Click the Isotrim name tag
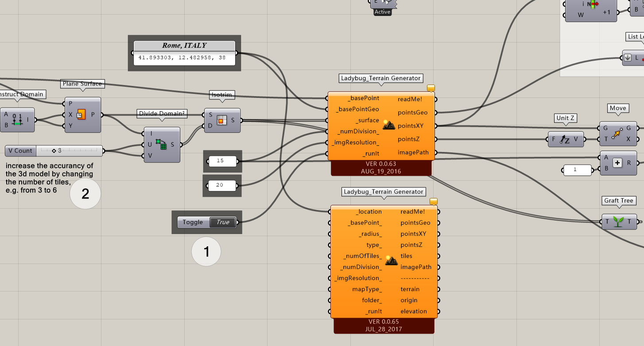This screenshot has width=644, height=346. (221, 95)
